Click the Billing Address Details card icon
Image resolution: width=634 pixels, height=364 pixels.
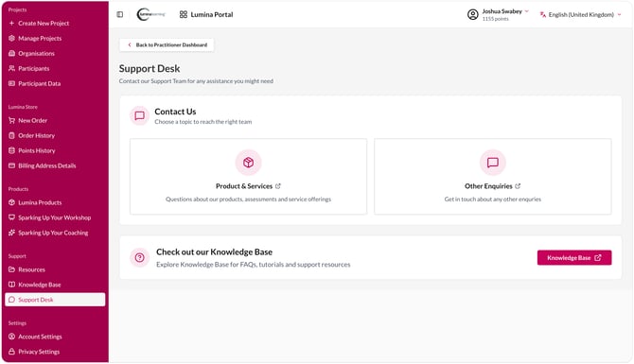(x=11, y=165)
